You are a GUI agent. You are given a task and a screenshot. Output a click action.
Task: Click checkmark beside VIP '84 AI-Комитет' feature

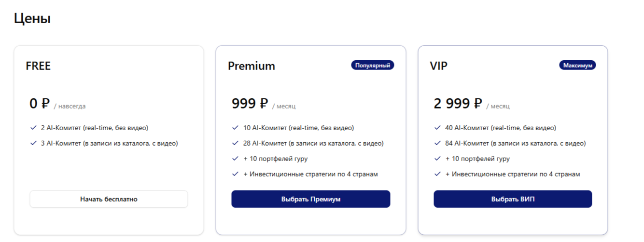437,143
